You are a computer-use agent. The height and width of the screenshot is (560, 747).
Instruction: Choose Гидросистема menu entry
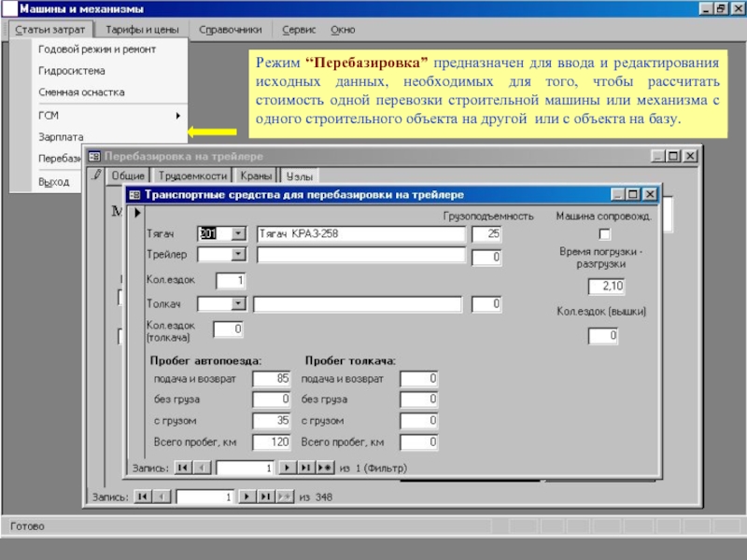(72, 71)
